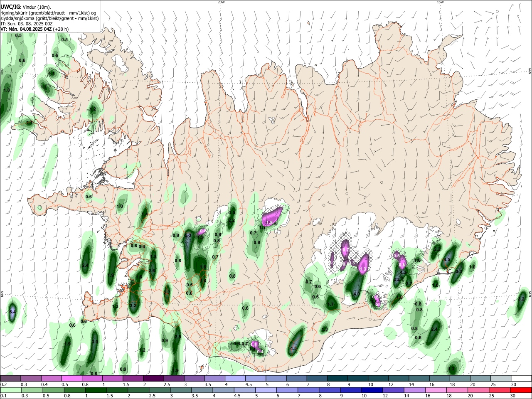Click the '30' label in the lower legend row

pos(514,396)
